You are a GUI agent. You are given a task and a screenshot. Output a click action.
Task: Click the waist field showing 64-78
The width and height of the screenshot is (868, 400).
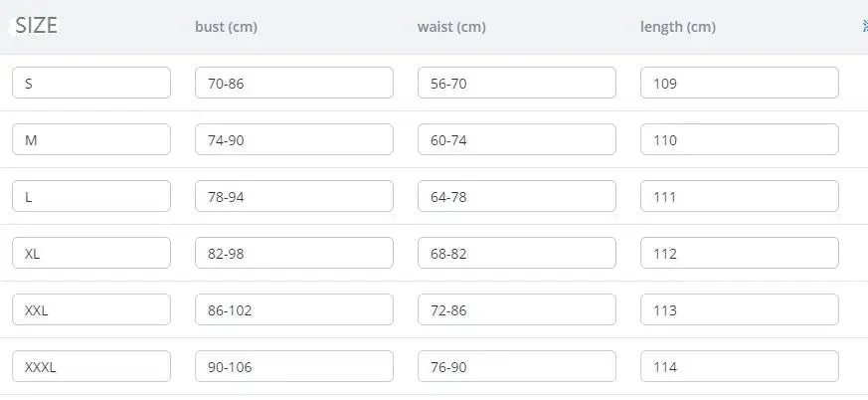(516, 197)
